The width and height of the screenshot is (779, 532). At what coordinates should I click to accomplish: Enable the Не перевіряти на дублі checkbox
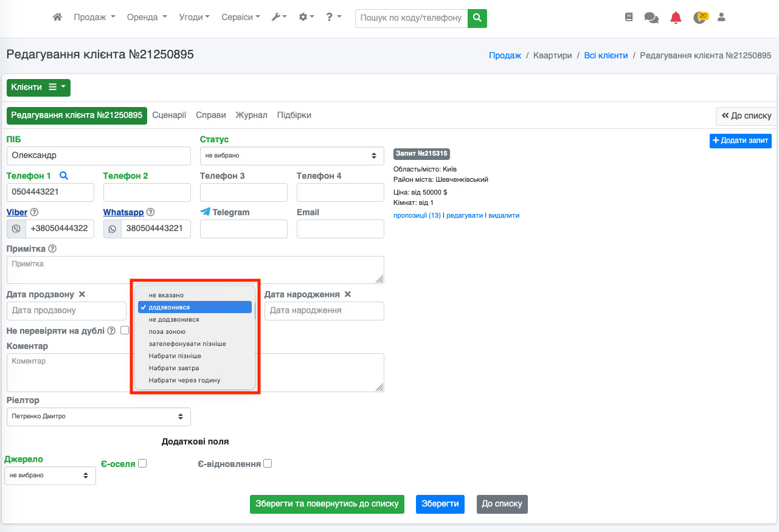(125, 331)
